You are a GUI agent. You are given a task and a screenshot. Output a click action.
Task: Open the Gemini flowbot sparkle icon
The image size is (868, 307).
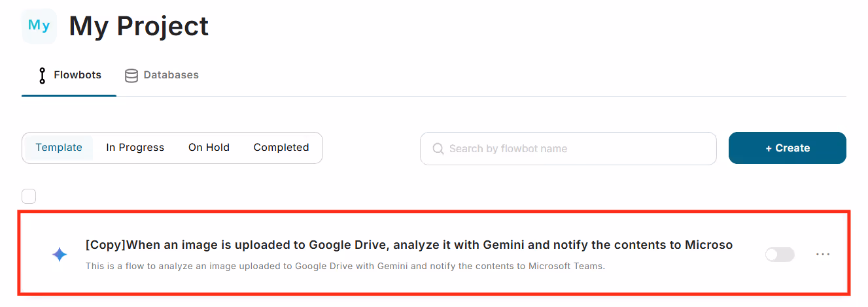[x=60, y=255]
